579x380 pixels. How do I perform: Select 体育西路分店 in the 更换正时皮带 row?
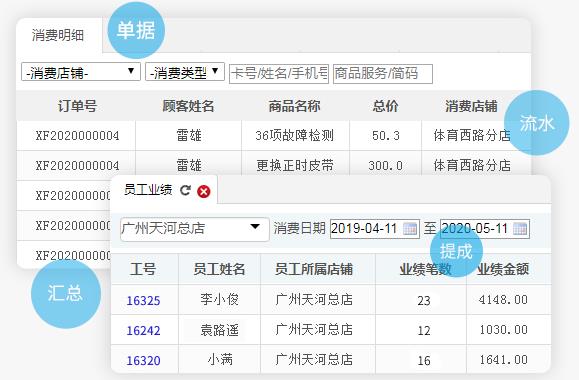pos(472,165)
